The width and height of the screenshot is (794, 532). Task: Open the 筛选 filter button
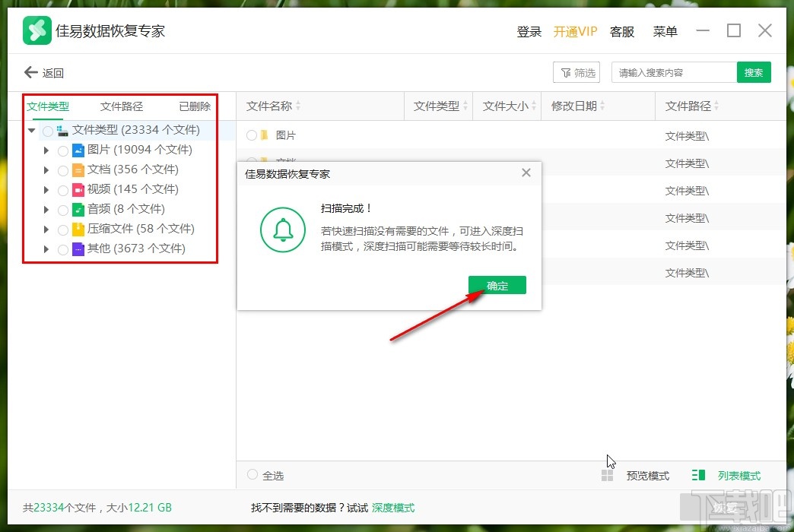(576, 72)
